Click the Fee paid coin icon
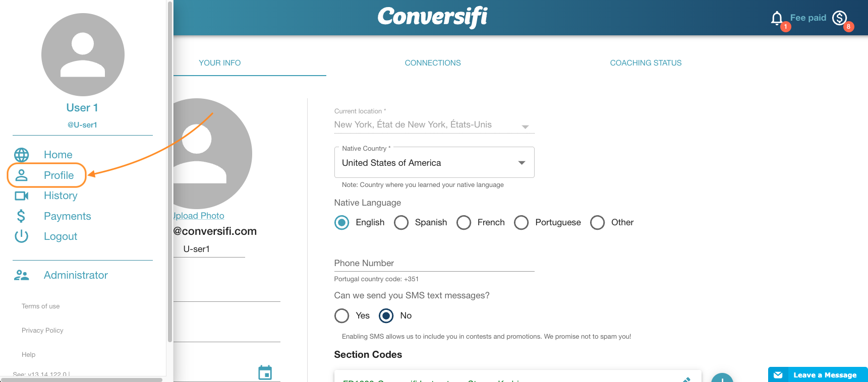This screenshot has height=382, width=868. (x=839, y=18)
